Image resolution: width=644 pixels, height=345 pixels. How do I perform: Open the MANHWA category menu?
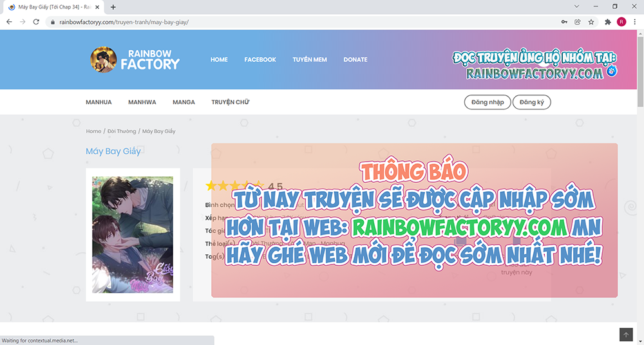coord(142,102)
